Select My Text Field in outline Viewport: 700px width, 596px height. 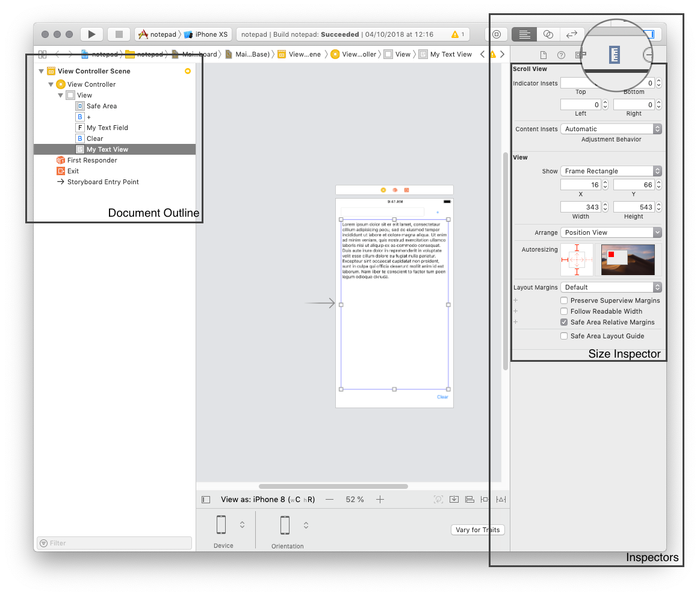tap(107, 128)
